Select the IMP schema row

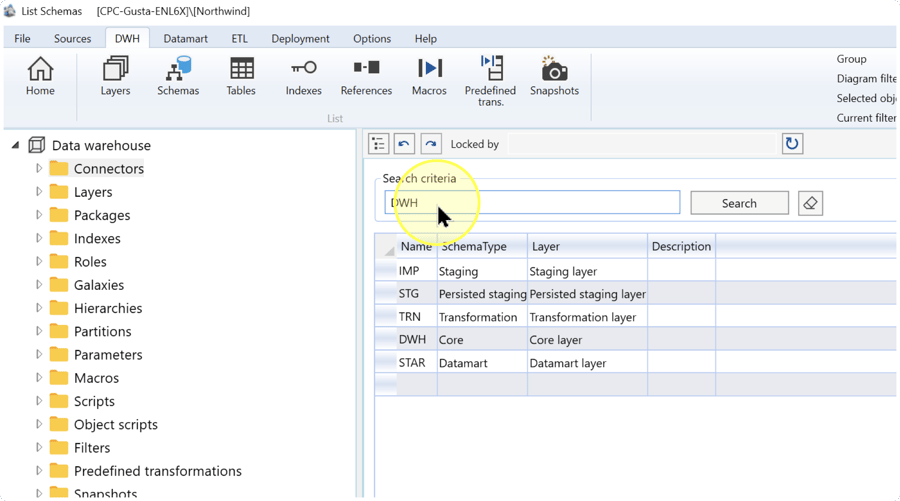click(635, 271)
